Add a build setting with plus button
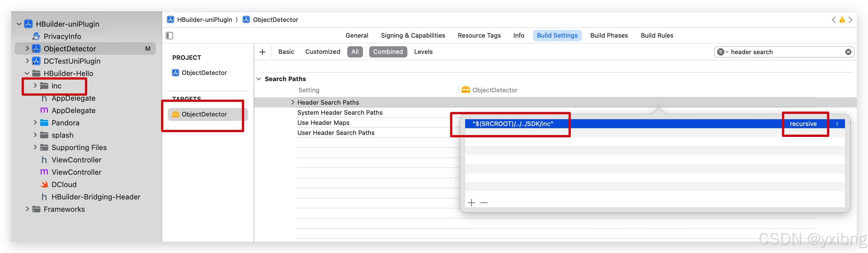The image size is (868, 253). [x=263, y=52]
